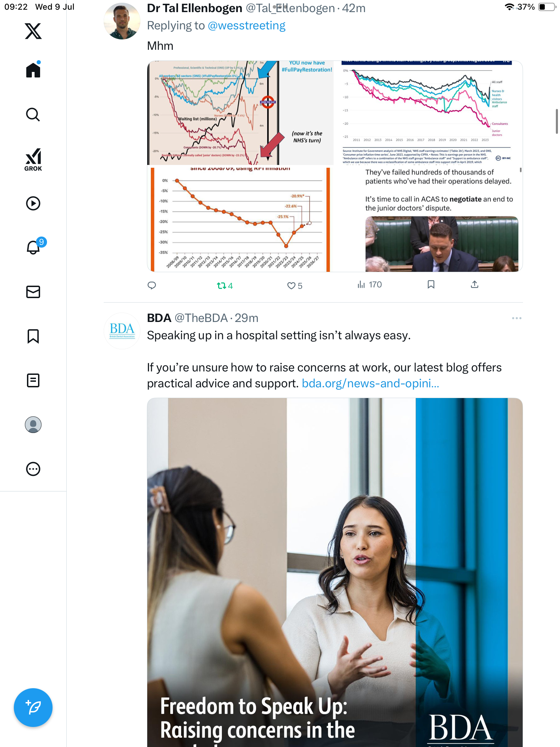Screen dimensions: 560x747
Task: Open the video play tab icon
Action: [x=33, y=203]
